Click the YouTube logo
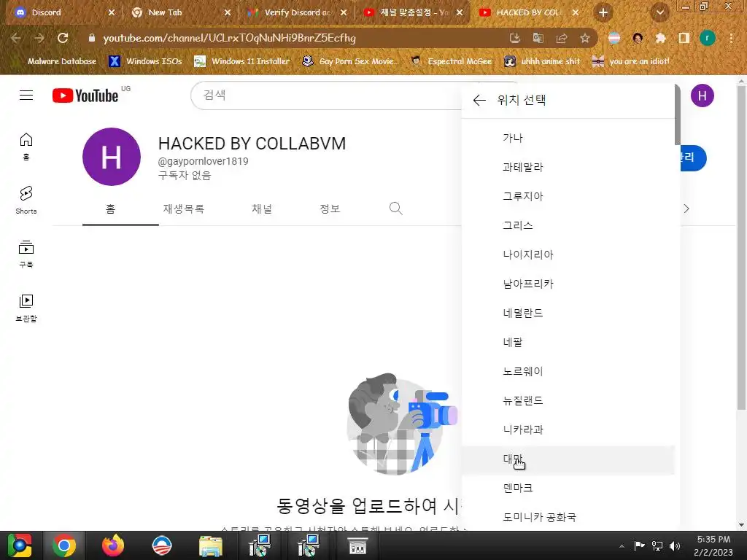The width and height of the screenshot is (747, 560). pos(85,96)
